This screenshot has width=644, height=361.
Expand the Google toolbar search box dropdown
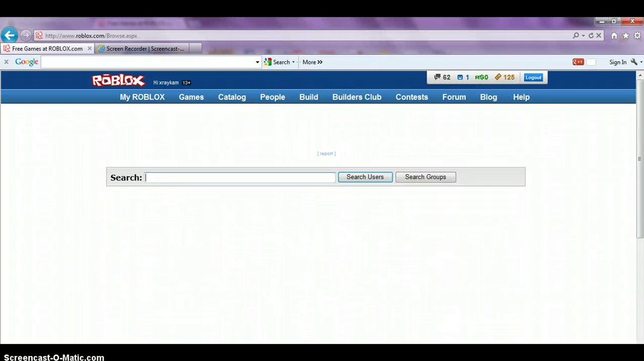click(x=257, y=62)
